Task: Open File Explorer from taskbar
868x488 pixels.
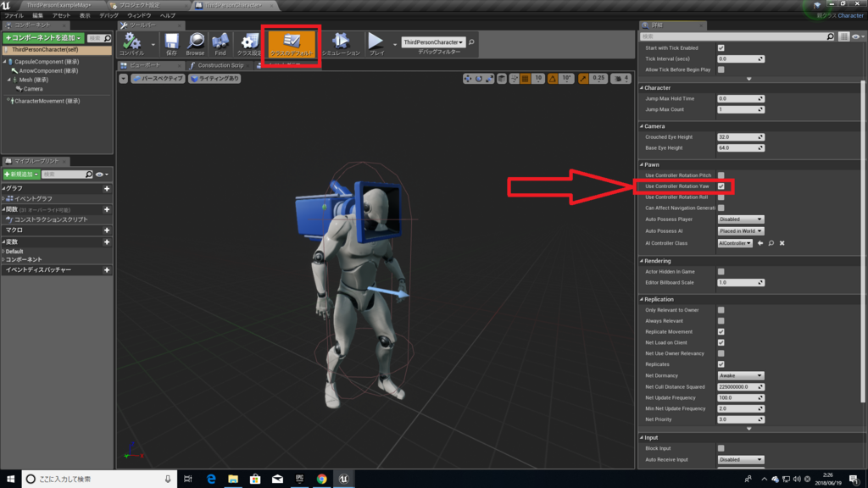Action: coord(233,479)
